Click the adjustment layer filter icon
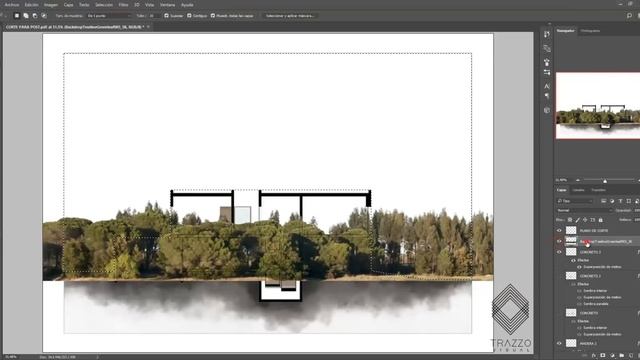640x360 pixels. (612, 201)
